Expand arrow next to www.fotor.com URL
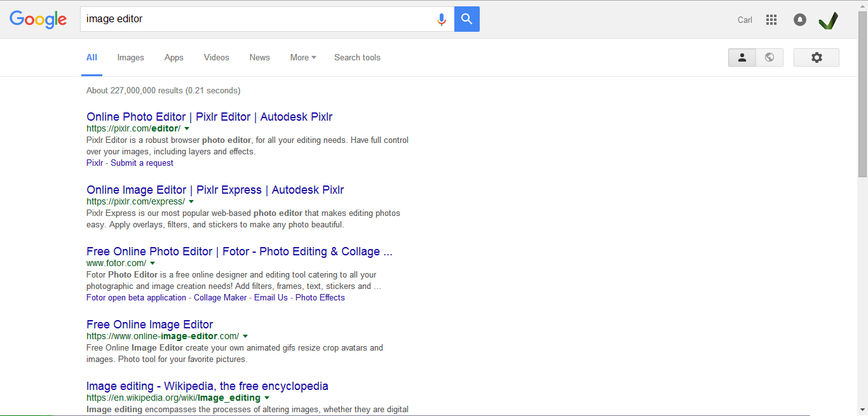 (153, 263)
